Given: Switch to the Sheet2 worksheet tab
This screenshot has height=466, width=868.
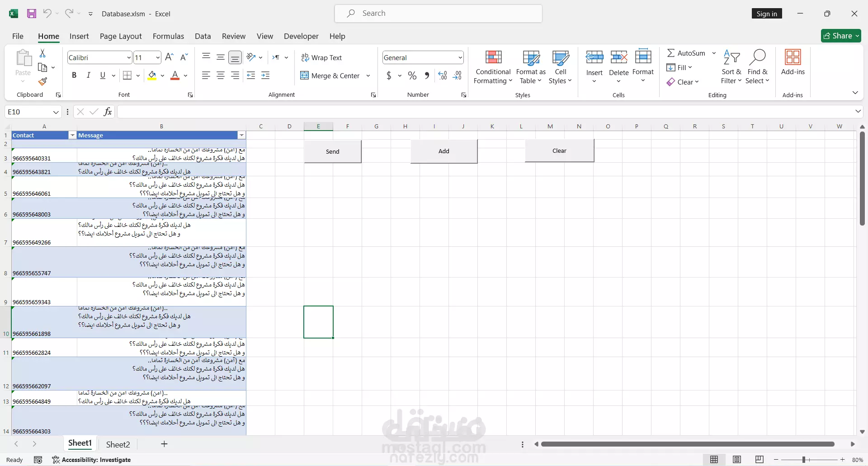Looking at the screenshot, I should click(118, 444).
